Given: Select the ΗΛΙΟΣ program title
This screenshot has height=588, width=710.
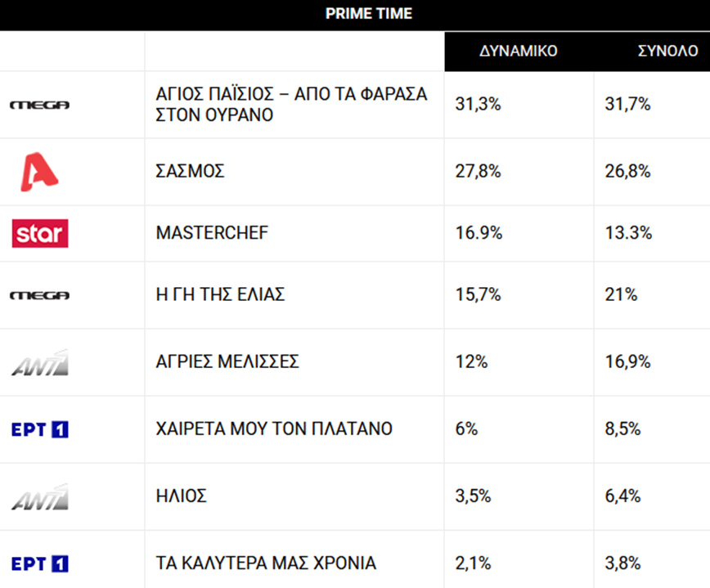Looking at the screenshot, I should coord(182,496).
